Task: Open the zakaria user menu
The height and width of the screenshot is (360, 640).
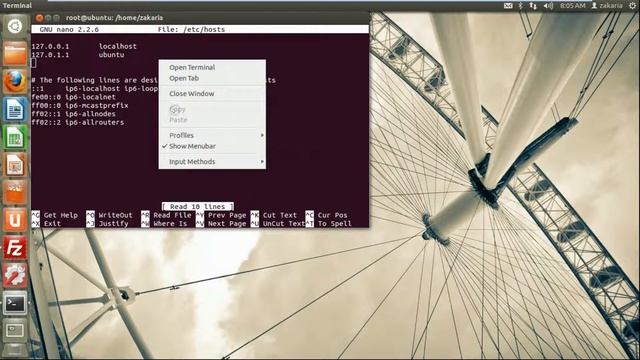Action: coord(607,6)
